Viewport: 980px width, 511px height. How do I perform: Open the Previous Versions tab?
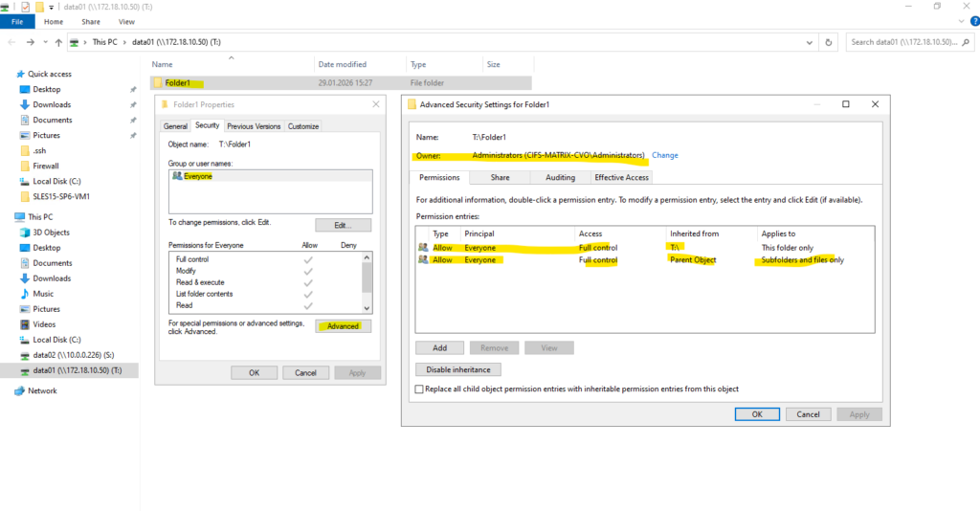254,126
